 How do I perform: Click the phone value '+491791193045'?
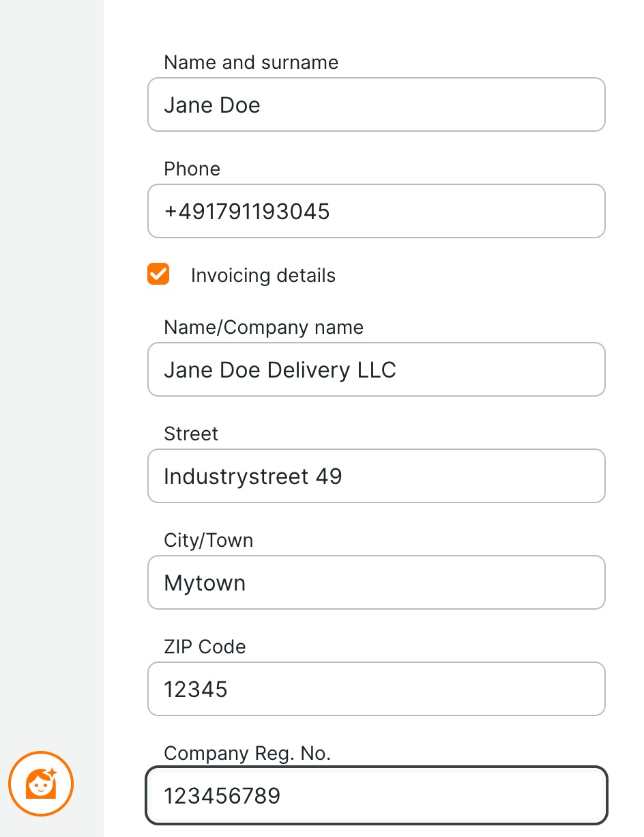[x=247, y=212]
